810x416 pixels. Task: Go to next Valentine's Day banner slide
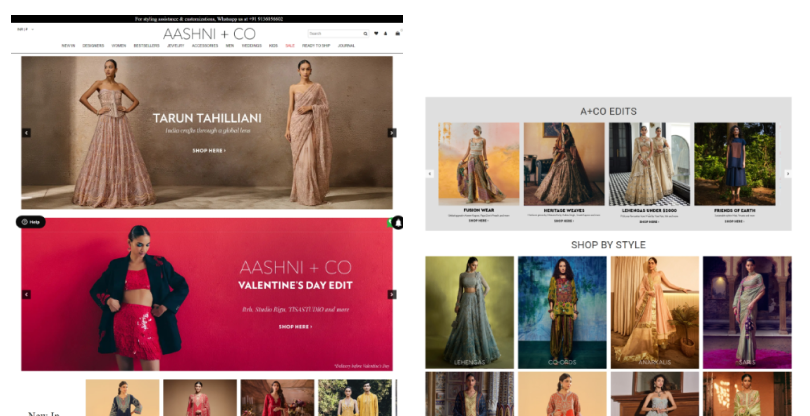coord(392,295)
